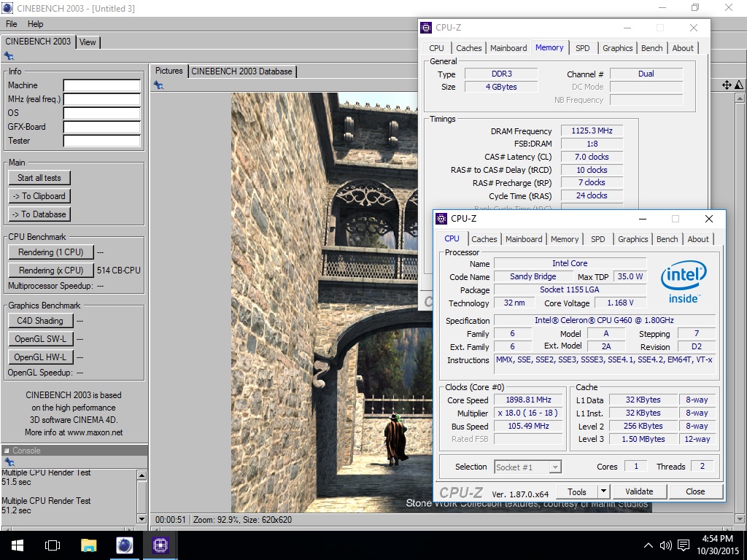Open the volume control in system tray

click(x=665, y=545)
